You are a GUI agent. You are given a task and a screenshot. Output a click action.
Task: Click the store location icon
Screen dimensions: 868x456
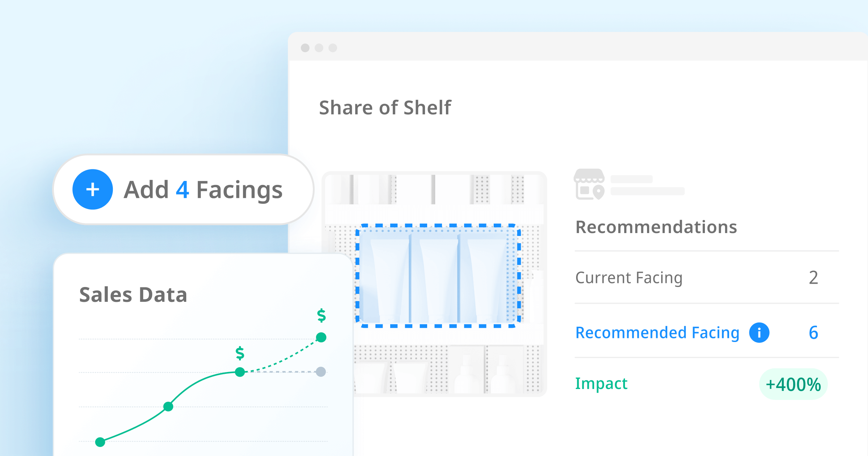(x=589, y=184)
